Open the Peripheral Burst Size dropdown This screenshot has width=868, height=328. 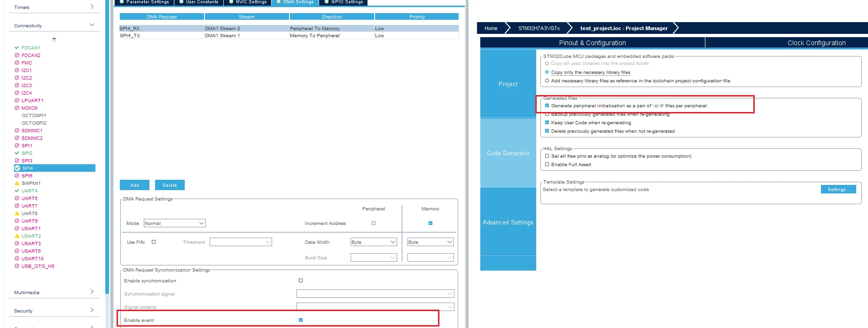click(x=374, y=257)
